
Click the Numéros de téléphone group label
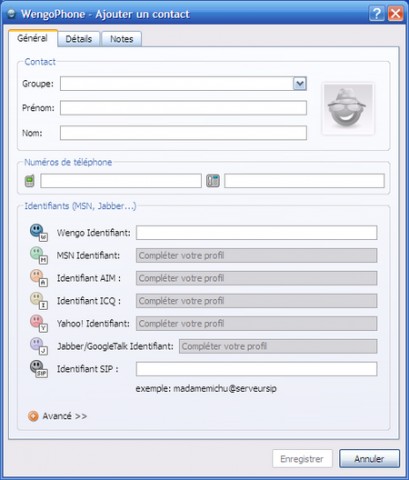(x=68, y=162)
